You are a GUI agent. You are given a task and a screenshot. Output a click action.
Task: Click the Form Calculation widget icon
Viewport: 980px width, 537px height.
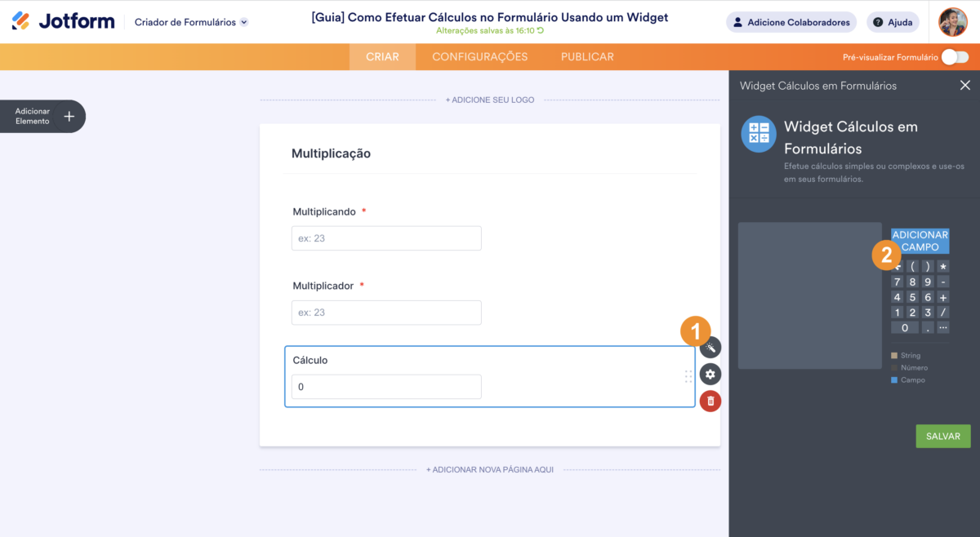coord(759,134)
